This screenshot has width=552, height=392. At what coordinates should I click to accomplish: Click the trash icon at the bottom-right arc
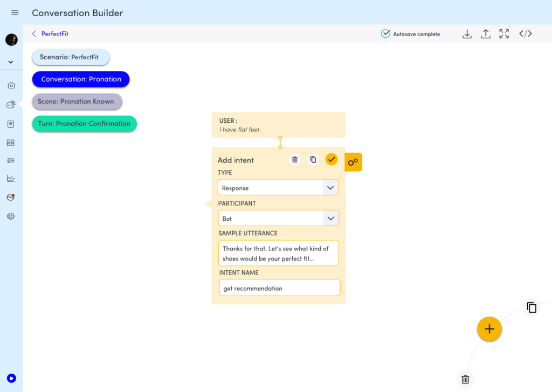coord(465,379)
